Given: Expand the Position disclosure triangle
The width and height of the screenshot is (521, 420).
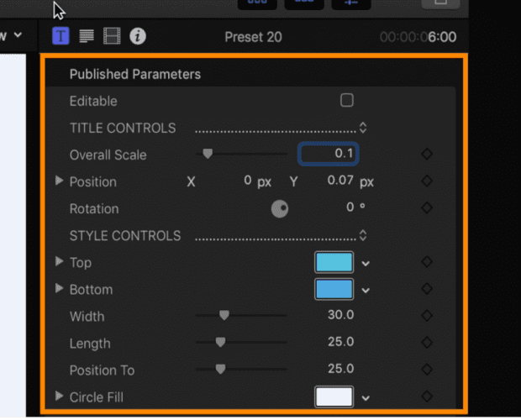Looking at the screenshot, I should pos(59,181).
